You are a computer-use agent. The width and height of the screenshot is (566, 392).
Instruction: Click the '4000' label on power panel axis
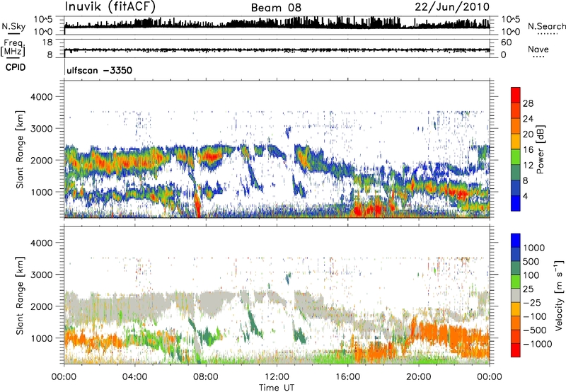(41, 97)
